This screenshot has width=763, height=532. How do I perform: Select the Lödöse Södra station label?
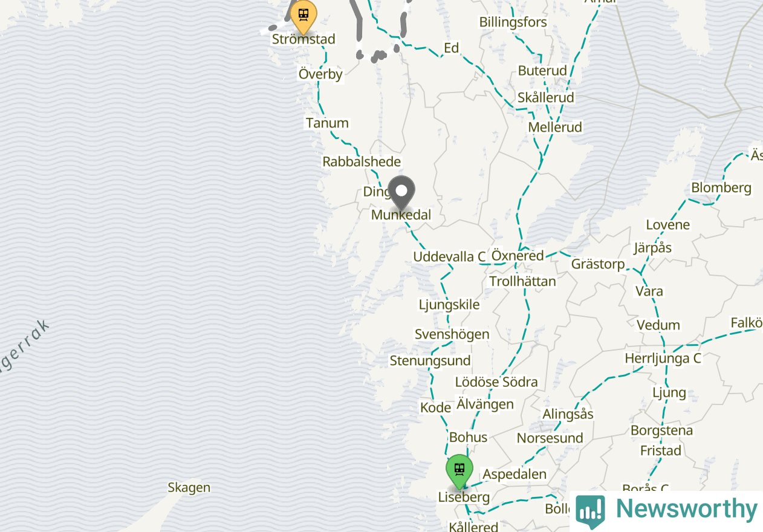coord(496,382)
